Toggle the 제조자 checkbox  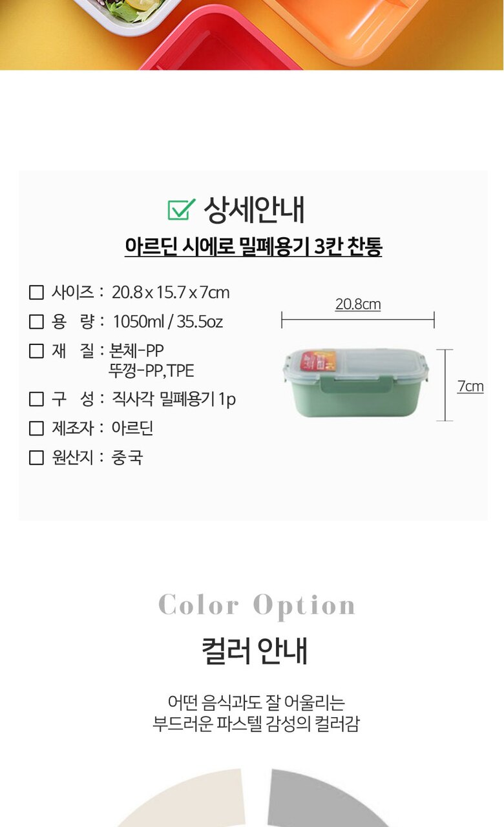[36, 428]
